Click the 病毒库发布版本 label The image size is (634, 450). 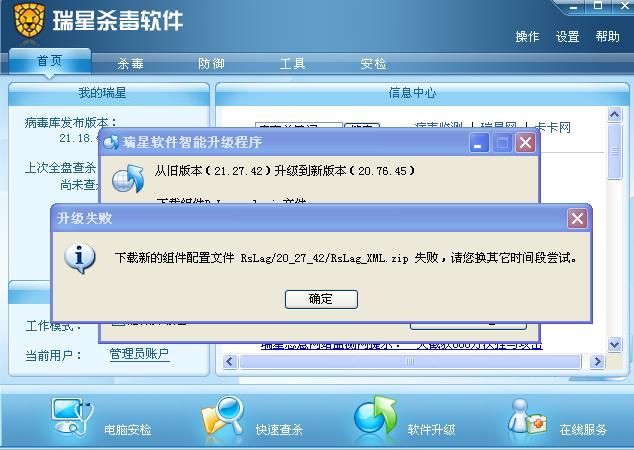tap(70, 123)
